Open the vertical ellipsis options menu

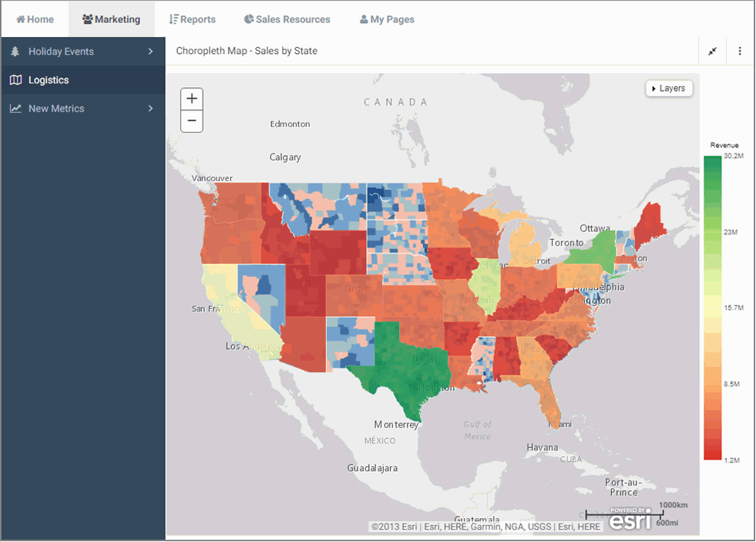tap(740, 51)
